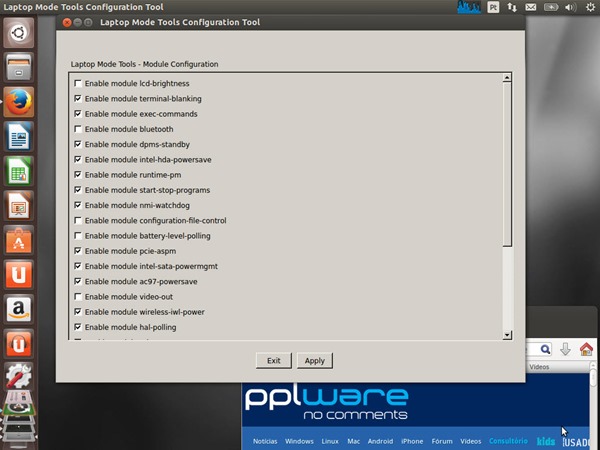Open Notícias in ppware site menu
Image resolution: width=600 pixels, height=450 pixels.
265,441
